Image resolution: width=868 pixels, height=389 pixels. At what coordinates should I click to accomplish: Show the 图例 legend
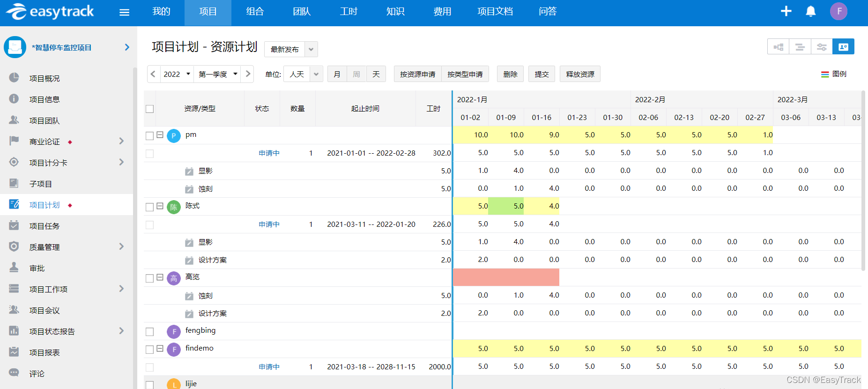click(x=834, y=74)
